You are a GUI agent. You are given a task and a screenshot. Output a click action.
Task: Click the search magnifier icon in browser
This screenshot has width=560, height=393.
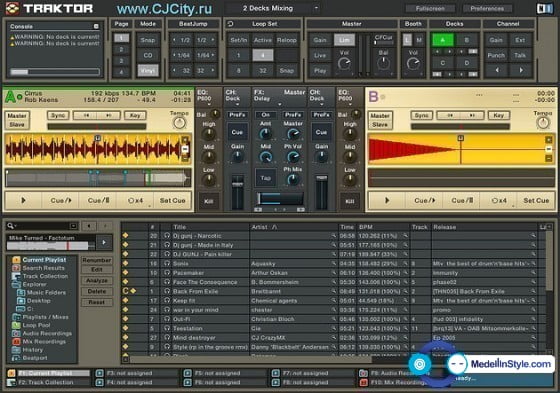pyautogui.click(x=10, y=226)
